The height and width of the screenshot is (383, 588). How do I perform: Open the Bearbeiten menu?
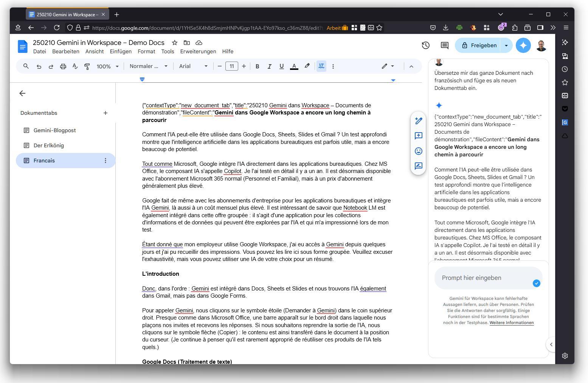pyautogui.click(x=66, y=51)
